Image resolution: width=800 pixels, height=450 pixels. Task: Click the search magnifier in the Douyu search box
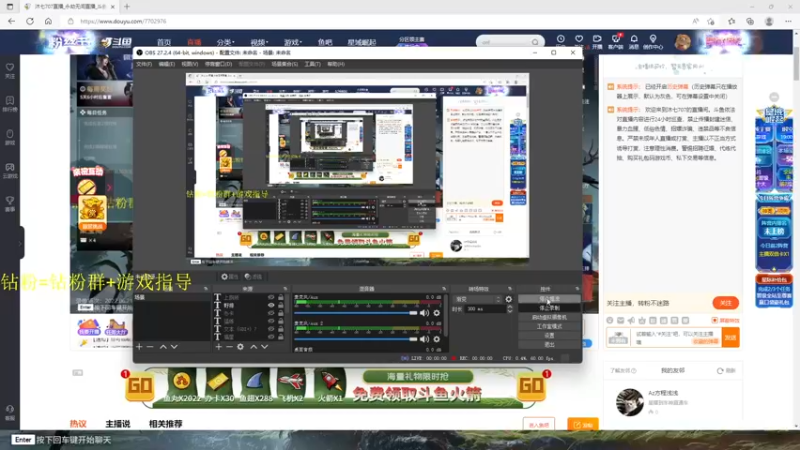pos(535,42)
